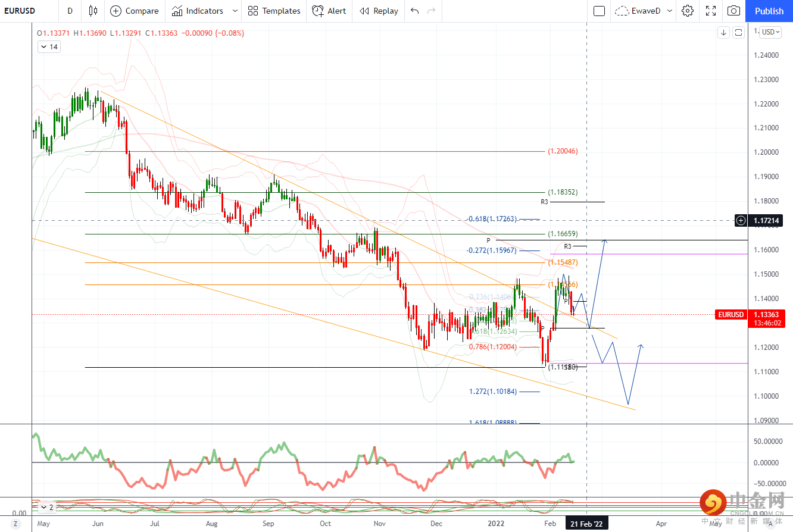Expand the Indicators favorites dropdown arrow

[x=235, y=11]
